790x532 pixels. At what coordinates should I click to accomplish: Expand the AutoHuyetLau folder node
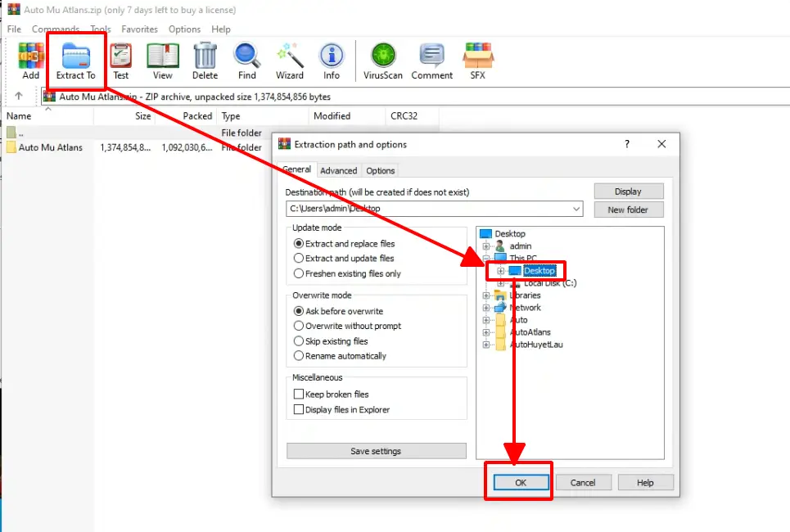click(x=486, y=345)
